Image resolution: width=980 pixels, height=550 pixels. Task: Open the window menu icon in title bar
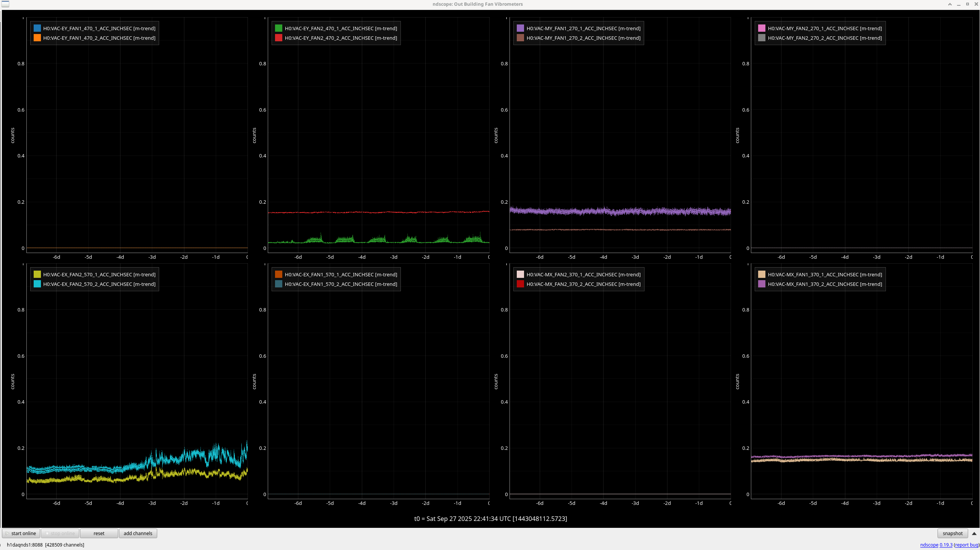pyautogui.click(x=5, y=4)
